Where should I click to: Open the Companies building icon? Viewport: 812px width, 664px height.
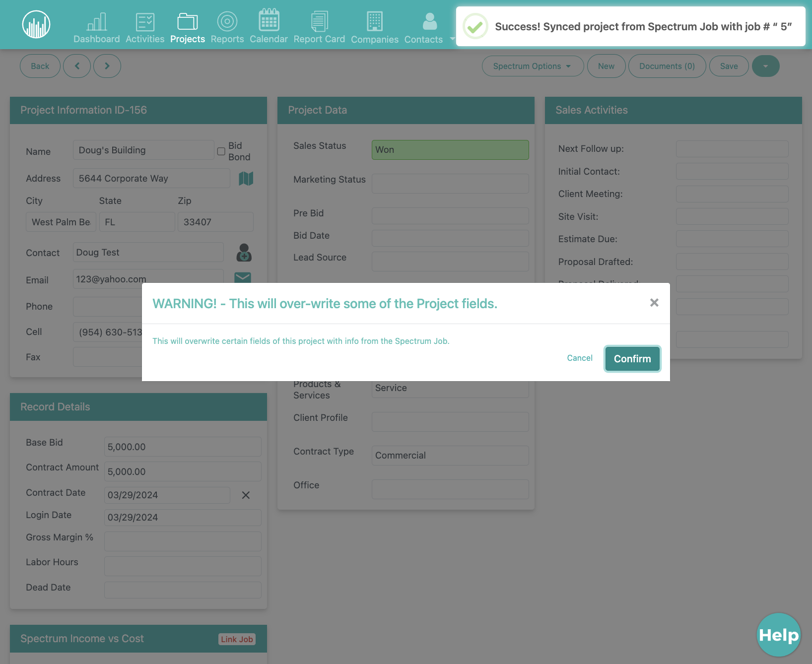pos(375,21)
